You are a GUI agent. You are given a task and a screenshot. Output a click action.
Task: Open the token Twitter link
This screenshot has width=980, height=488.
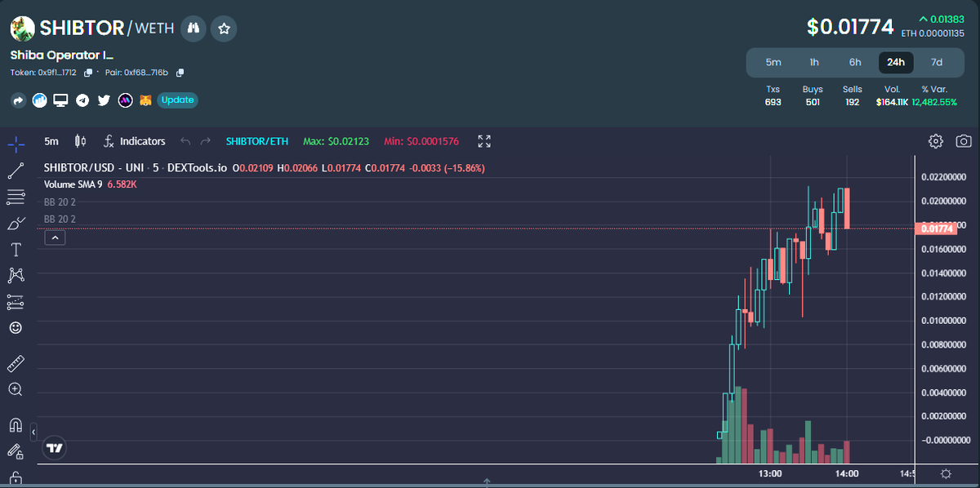coord(104,100)
